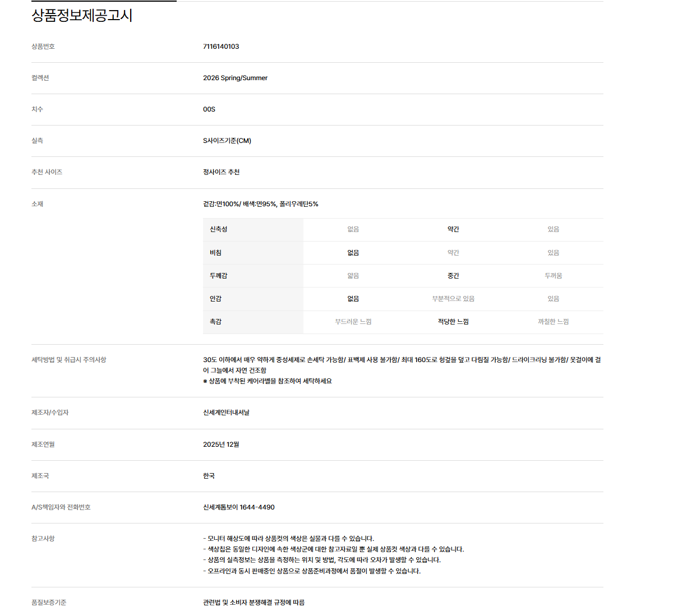Click the '제조자/수입자' label
Screen dimensions: 687x616
[x=50, y=413]
